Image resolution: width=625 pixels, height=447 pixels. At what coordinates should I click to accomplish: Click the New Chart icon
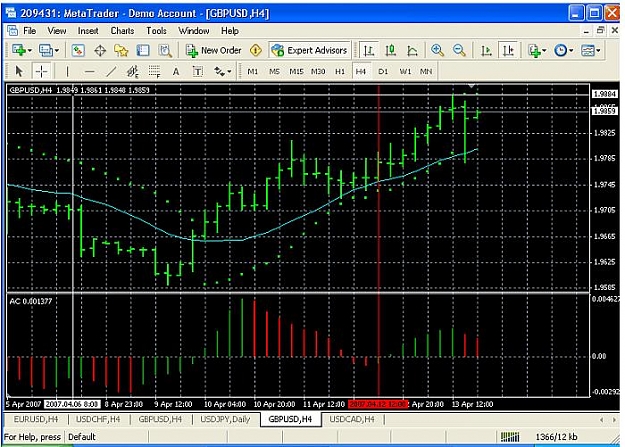pyautogui.click(x=18, y=51)
